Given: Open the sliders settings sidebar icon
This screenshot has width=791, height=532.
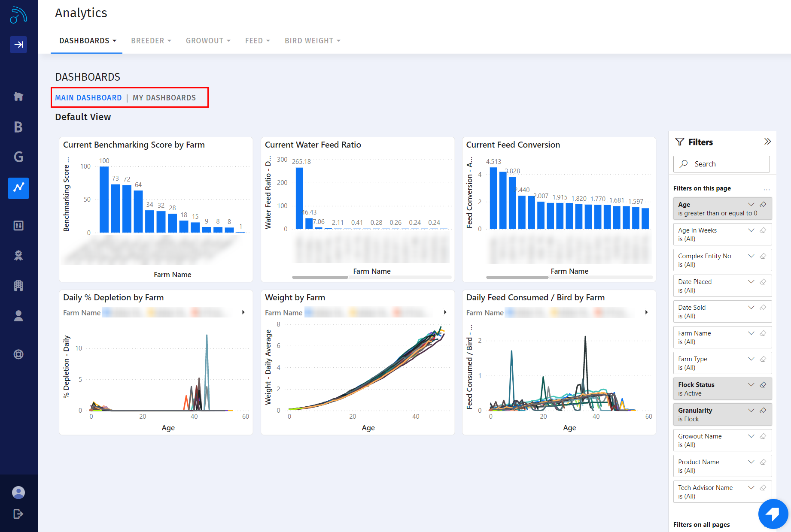Looking at the screenshot, I should point(18,226).
